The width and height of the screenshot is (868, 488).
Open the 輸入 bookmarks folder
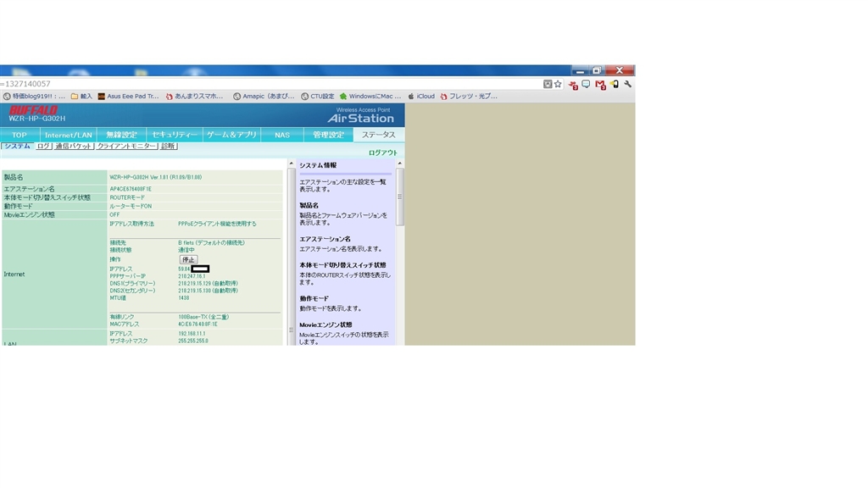pyautogui.click(x=81, y=97)
